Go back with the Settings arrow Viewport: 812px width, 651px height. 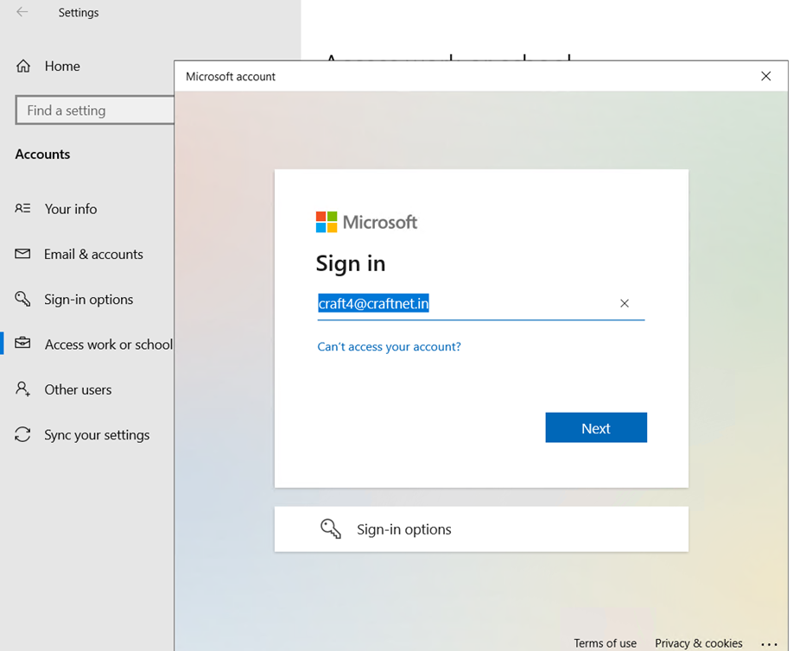(x=22, y=12)
